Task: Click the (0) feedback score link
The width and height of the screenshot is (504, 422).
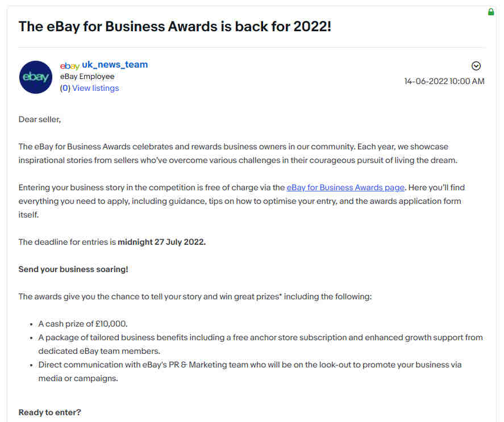Action: click(65, 88)
